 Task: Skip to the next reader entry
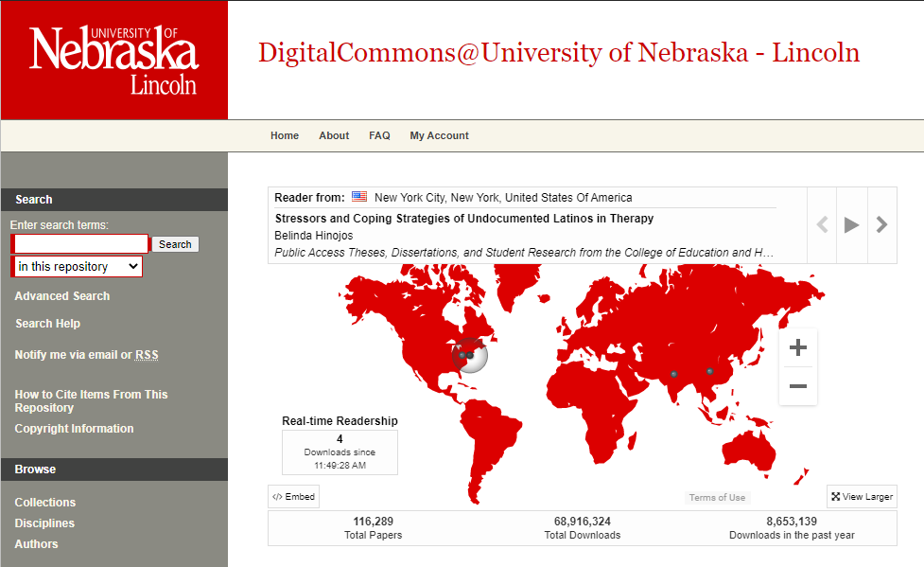(881, 224)
